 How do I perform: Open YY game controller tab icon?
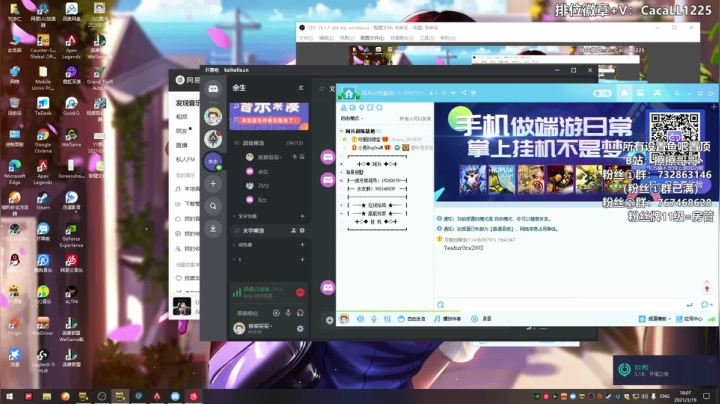click(657, 93)
